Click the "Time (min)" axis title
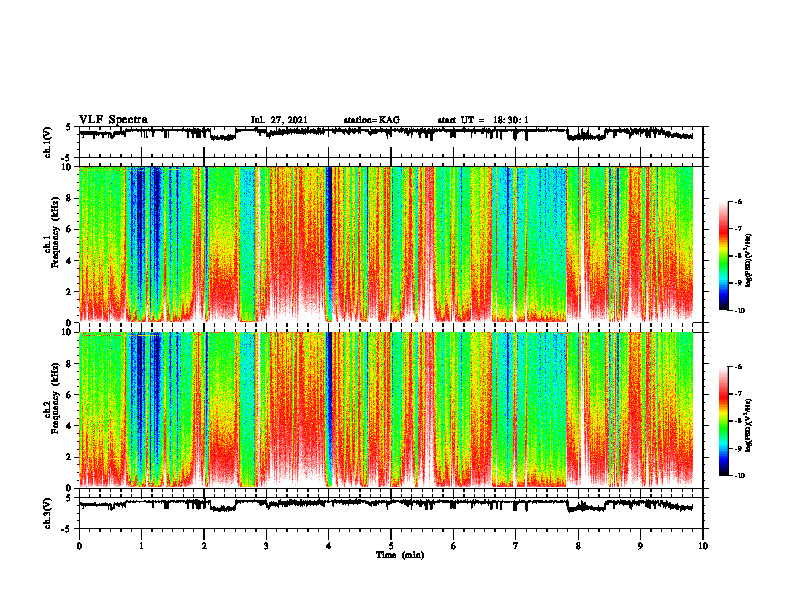The width and height of the screenshot is (792, 612). (400, 555)
